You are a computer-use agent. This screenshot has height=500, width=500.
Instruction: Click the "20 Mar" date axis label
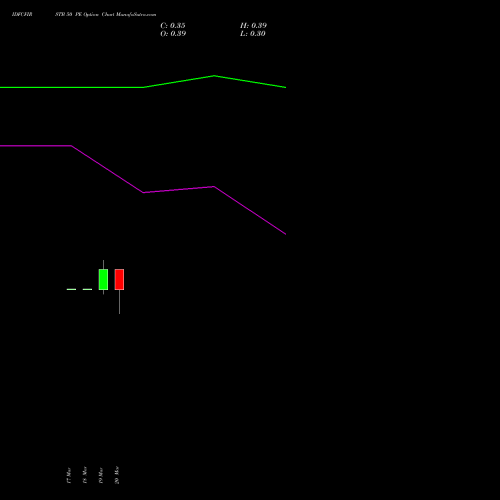click(x=117, y=475)
